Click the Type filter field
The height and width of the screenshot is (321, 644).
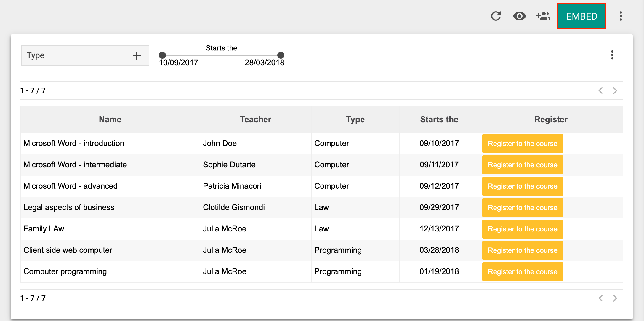coord(85,55)
